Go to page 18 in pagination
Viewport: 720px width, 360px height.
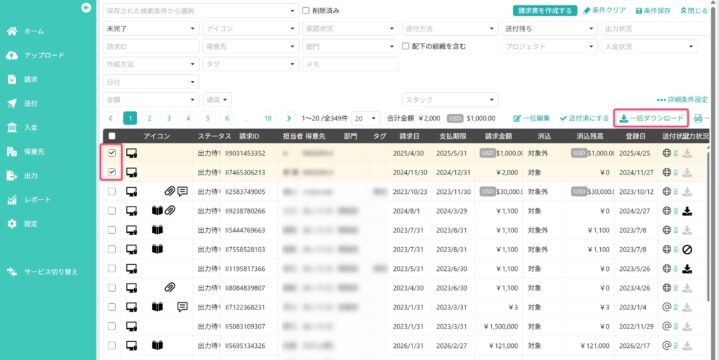tap(268, 118)
